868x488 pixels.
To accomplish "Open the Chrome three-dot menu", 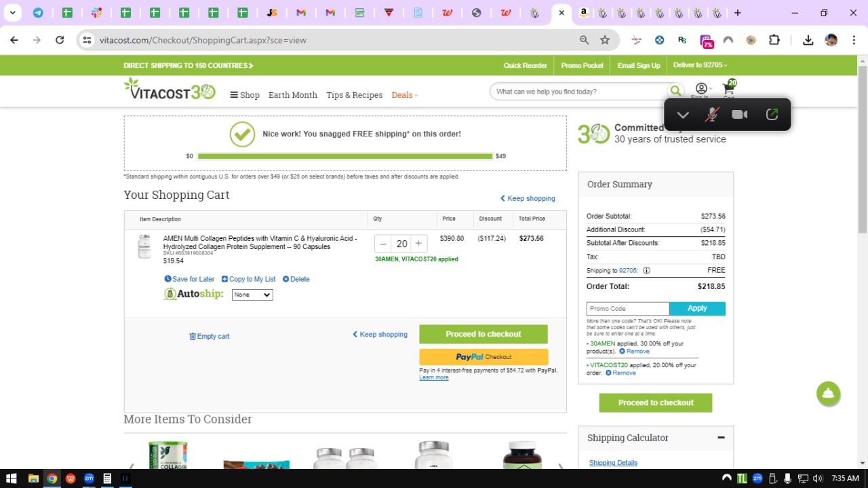I will coord(854,40).
